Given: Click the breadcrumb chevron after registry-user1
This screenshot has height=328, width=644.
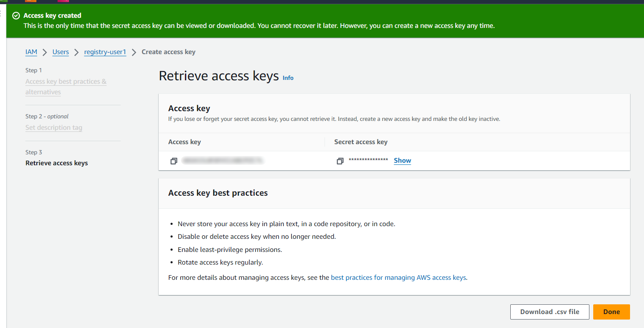Looking at the screenshot, I should (x=134, y=52).
